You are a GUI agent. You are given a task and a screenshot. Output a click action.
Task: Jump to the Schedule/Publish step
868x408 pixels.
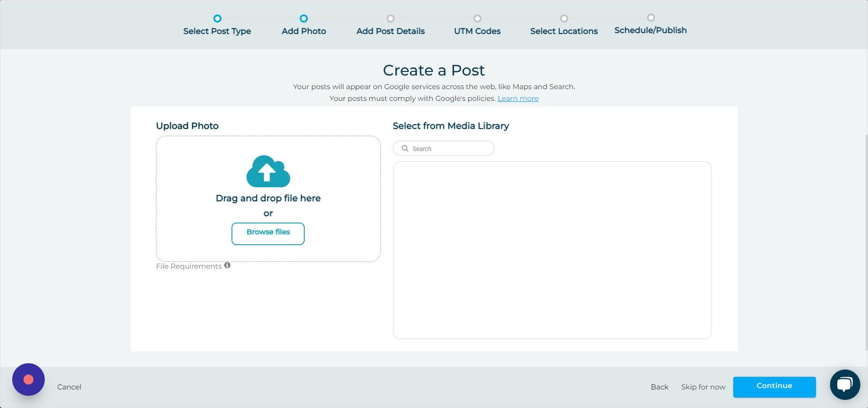pyautogui.click(x=651, y=30)
